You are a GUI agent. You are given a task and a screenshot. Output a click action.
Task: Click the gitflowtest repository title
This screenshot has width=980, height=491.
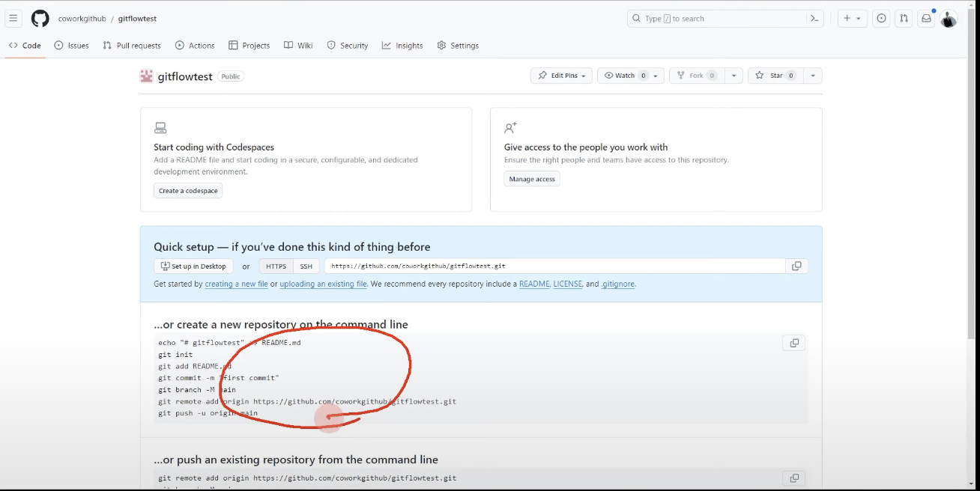[x=185, y=76]
